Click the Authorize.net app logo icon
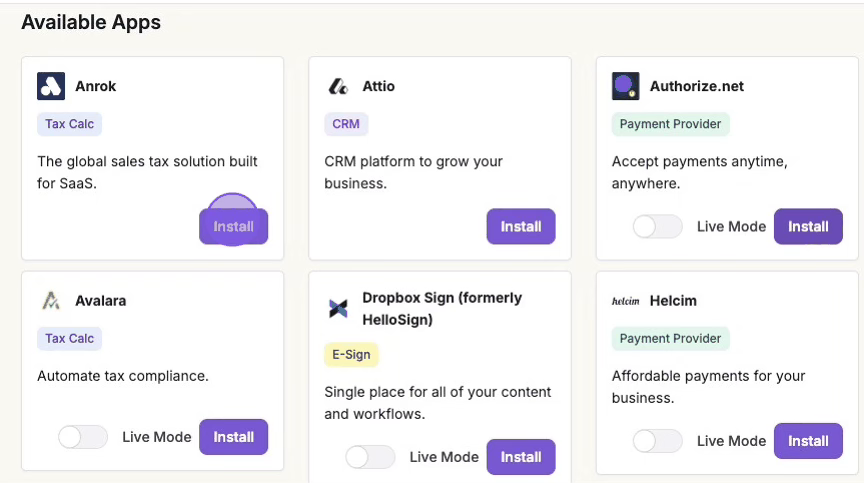This screenshot has width=864, height=483. tap(626, 86)
